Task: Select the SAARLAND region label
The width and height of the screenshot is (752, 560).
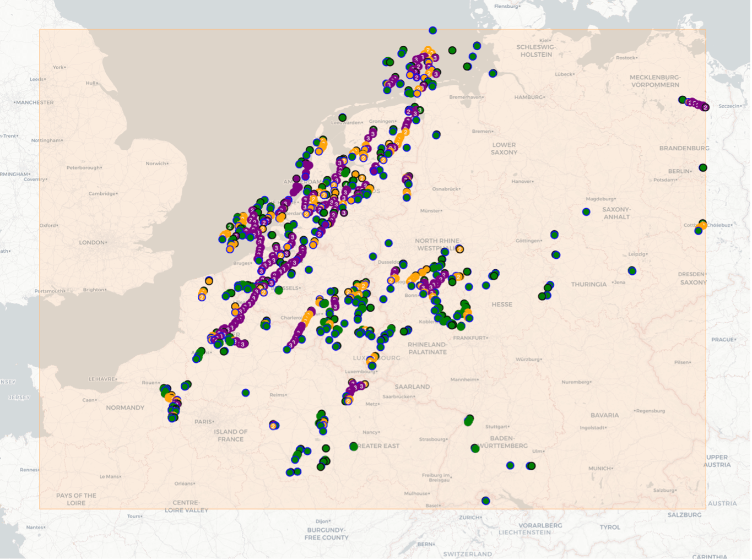Action: coord(412,387)
